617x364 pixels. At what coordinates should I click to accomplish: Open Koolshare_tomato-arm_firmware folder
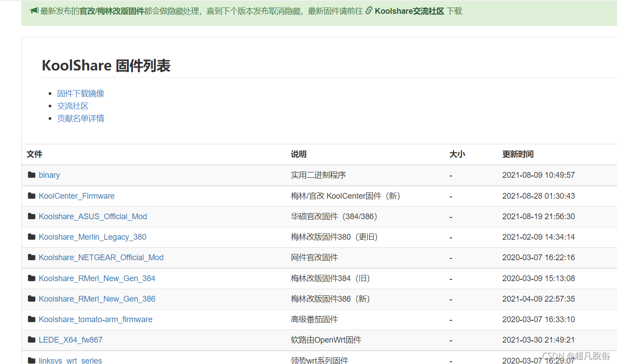[x=95, y=319]
